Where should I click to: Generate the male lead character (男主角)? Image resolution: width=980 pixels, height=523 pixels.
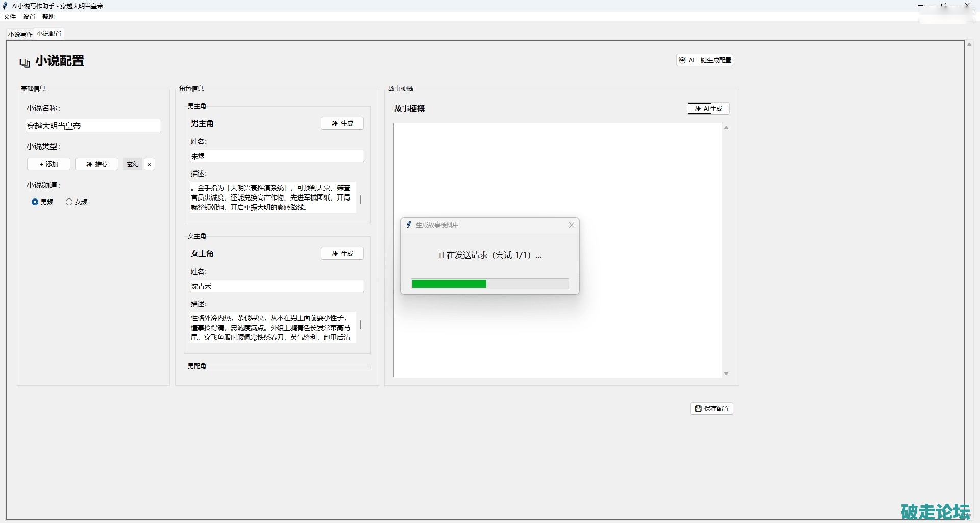(x=342, y=123)
